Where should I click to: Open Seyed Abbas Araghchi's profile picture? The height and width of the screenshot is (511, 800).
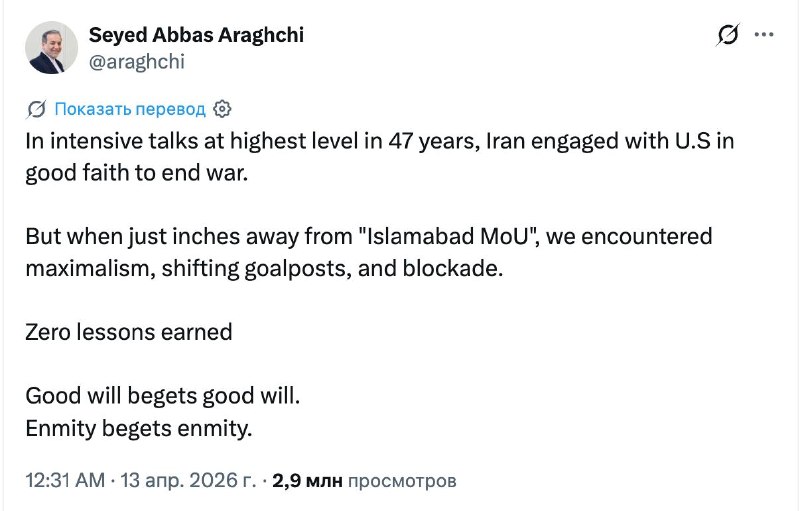[51, 47]
